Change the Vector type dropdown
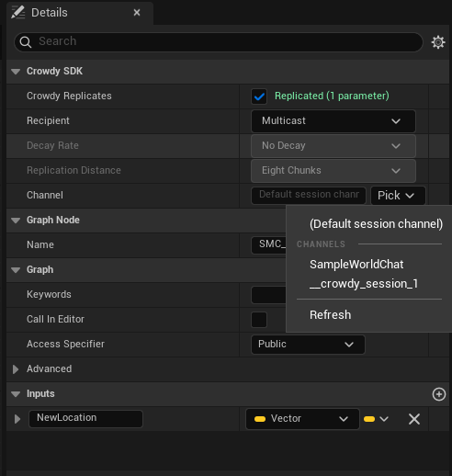The height and width of the screenshot is (476, 452). pyautogui.click(x=302, y=419)
